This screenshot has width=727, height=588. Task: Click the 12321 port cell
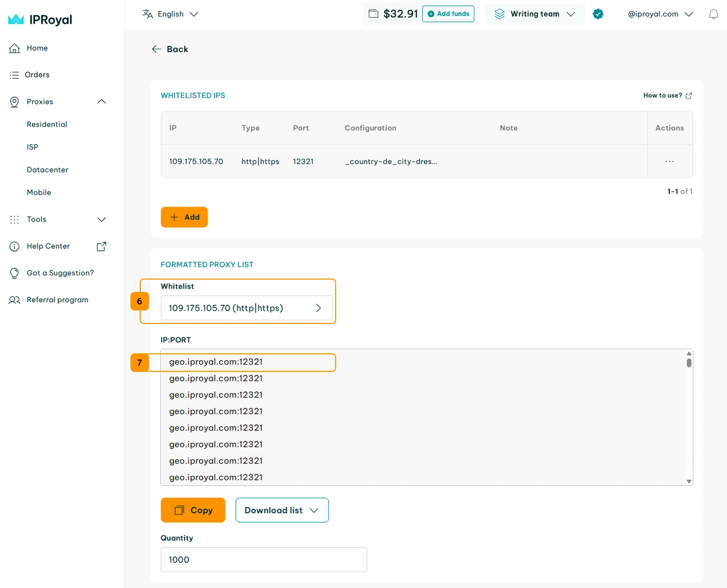pyautogui.click(x=303, y=161)
